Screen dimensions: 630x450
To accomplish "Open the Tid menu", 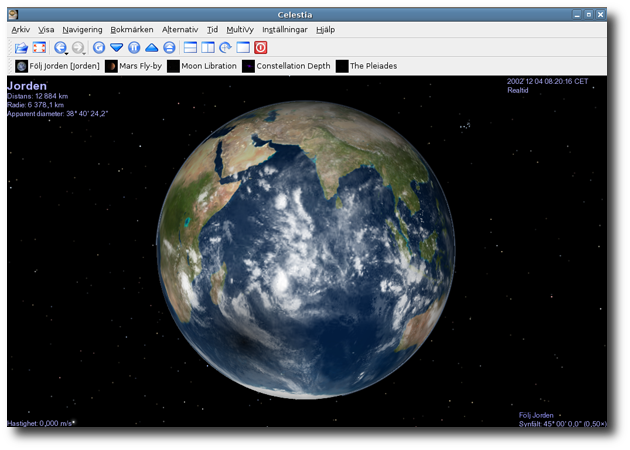I will [x=213, y=30].
